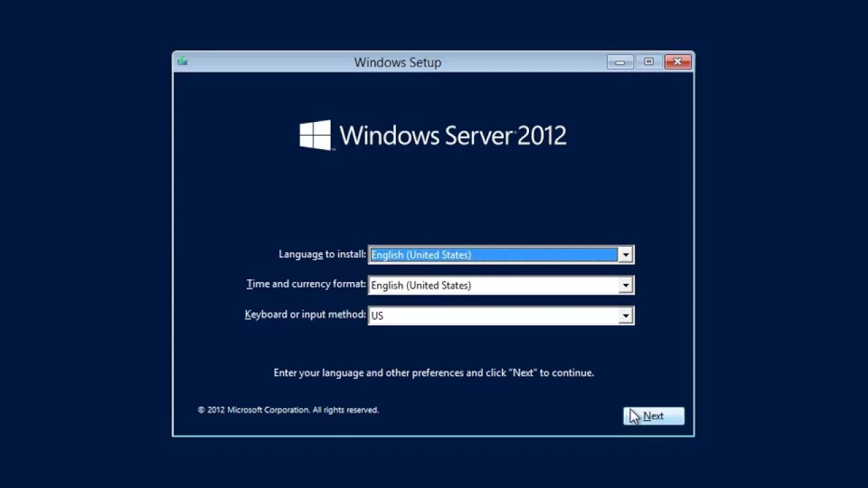Click the Windows Setup title bar icon
Screen dimensions: 868x488
(x=182, y=61)
